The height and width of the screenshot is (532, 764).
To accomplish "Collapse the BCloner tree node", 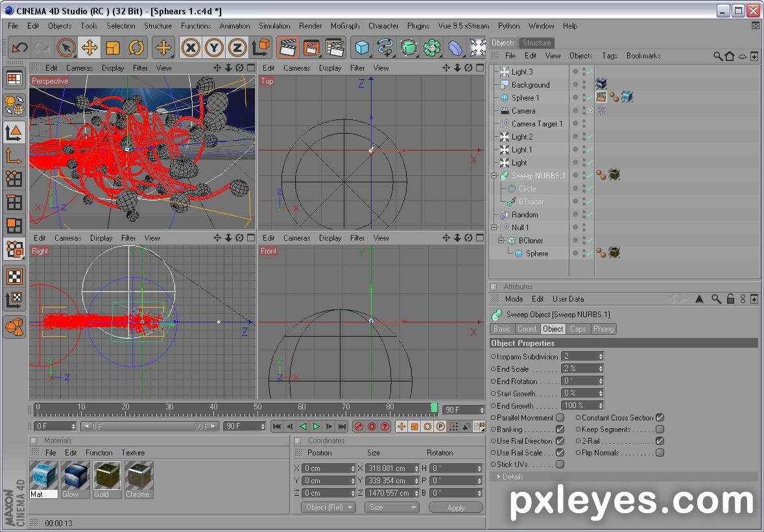I will tap(501, 241).
